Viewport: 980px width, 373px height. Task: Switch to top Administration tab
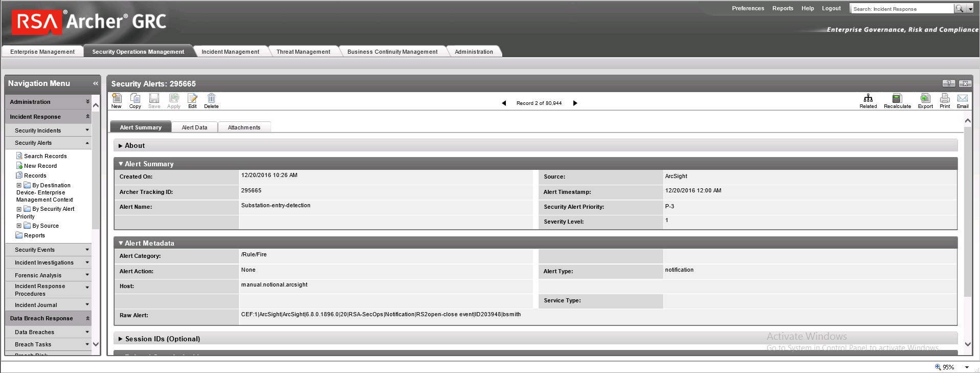(x=474, y=52)
